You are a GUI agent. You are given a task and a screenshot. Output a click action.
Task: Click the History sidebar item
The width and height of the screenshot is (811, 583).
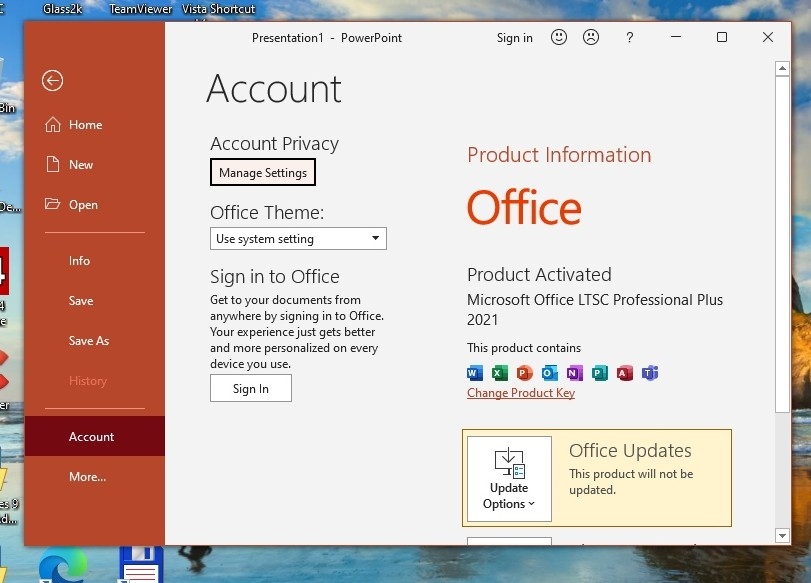(88, 381)
